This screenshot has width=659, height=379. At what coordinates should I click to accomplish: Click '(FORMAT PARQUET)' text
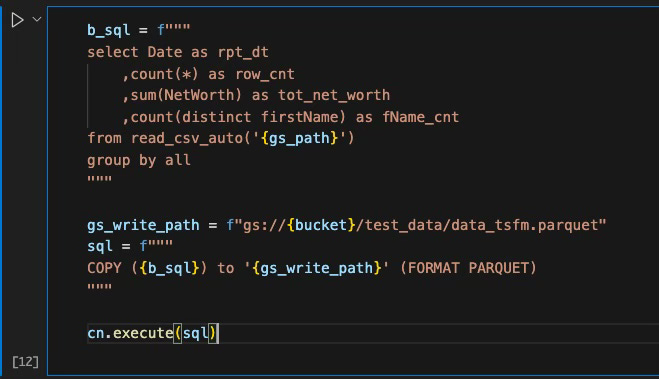(468, 268)
